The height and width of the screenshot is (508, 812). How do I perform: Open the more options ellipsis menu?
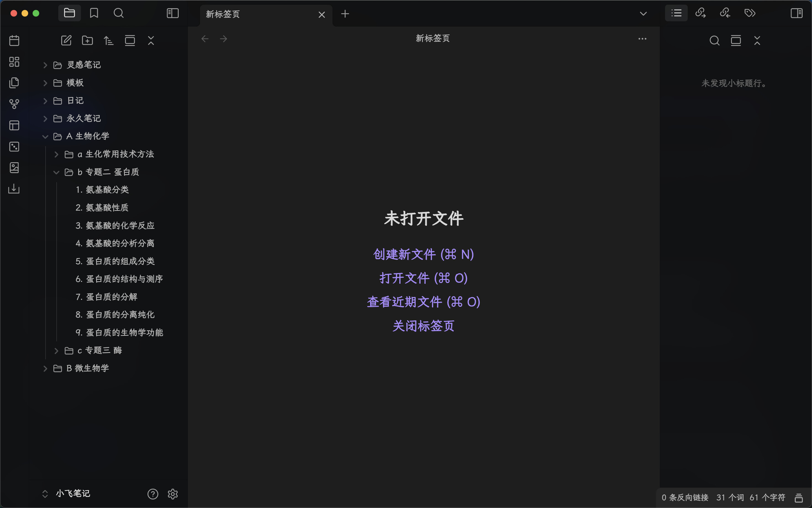(x=642, y=39)
